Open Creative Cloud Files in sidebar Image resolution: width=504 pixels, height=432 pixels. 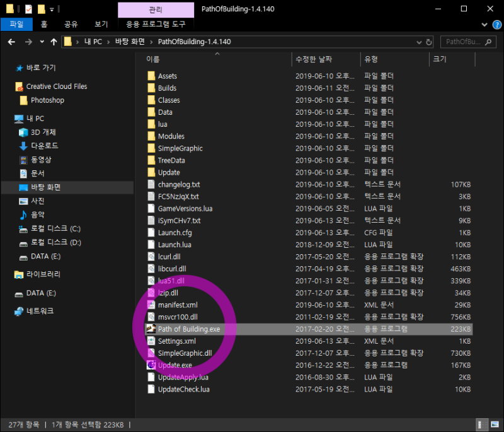click(x=57, y=86)
